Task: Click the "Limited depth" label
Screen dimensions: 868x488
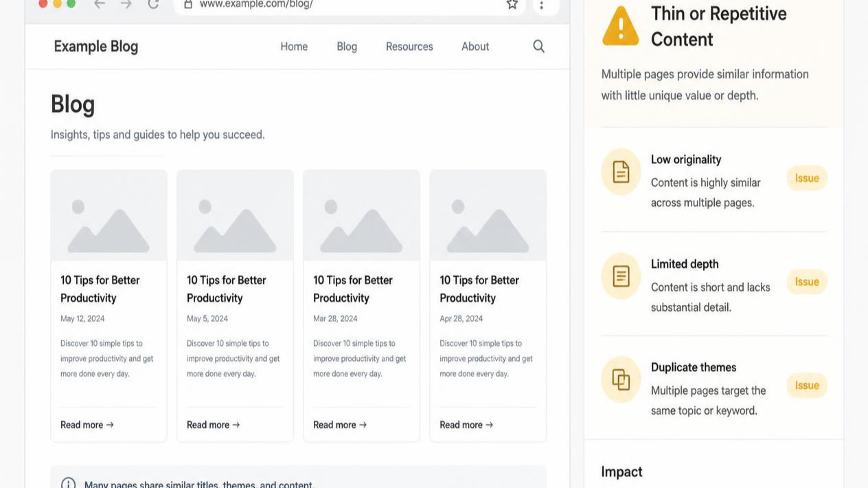Action: coord(685,264)
